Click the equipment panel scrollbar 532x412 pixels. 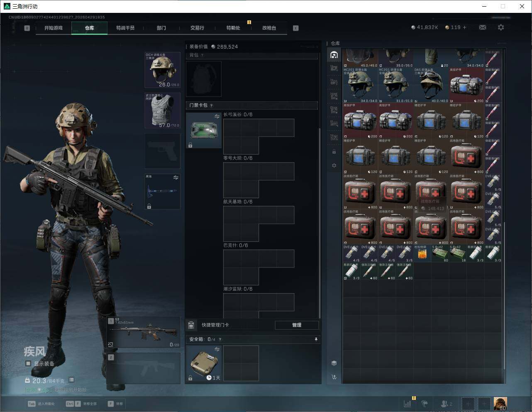(320, 223)
